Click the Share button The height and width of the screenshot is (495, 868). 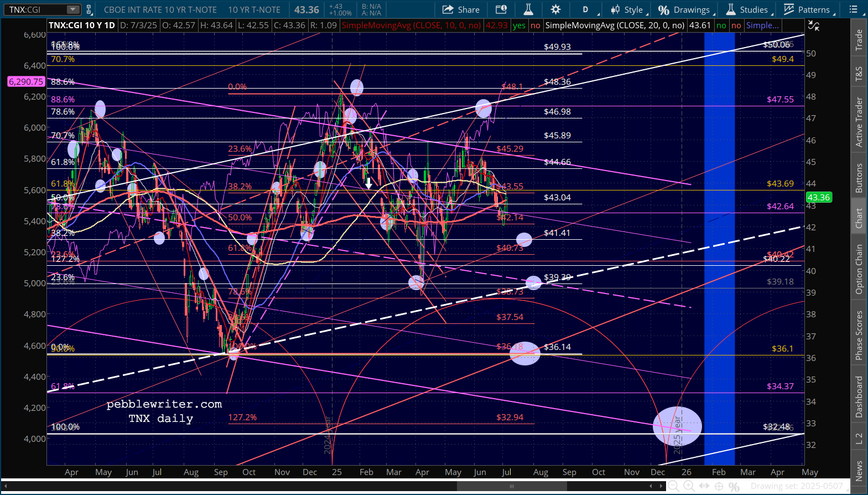coord(461,9)
